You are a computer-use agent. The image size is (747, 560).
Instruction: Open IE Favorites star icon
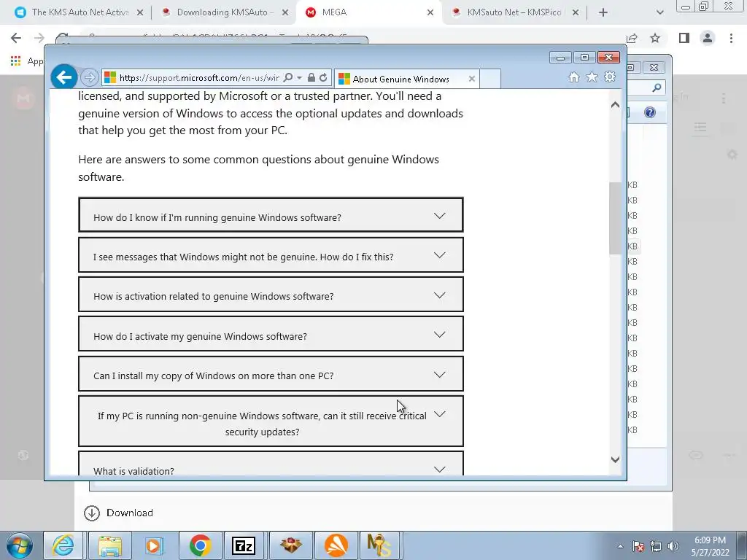click(x=592, y=77)
